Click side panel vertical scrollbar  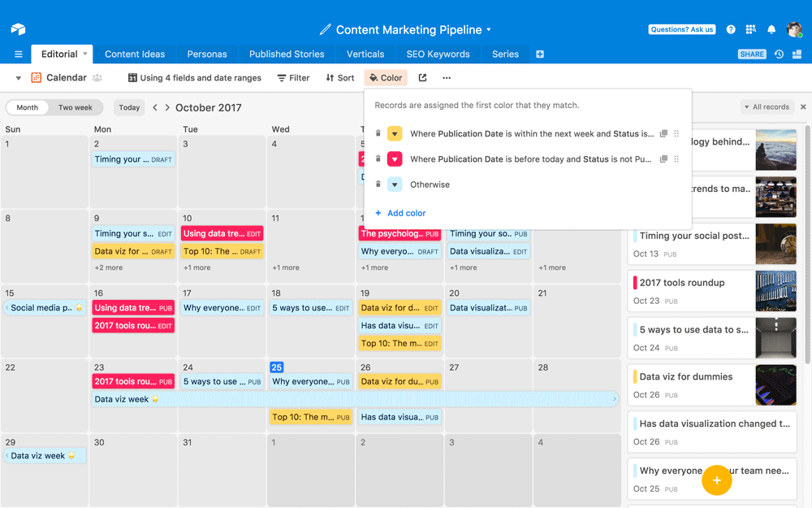tap(807, 244)
